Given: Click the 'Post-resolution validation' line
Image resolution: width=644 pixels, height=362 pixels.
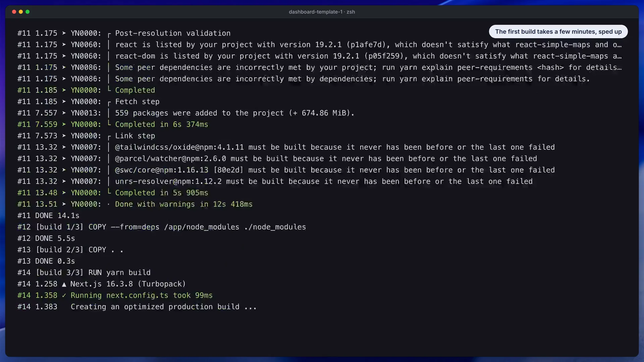Looking at the screenshot, I should (x=124, y=33).
